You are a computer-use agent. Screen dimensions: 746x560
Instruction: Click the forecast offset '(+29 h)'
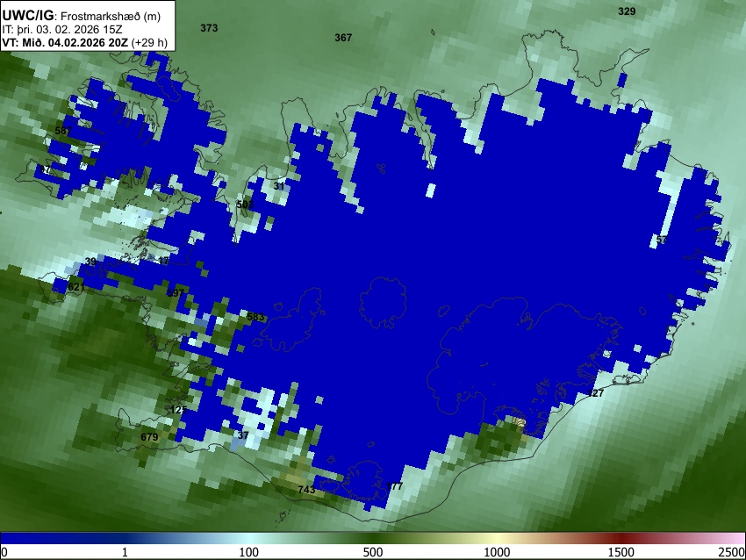tap(149, 42)
